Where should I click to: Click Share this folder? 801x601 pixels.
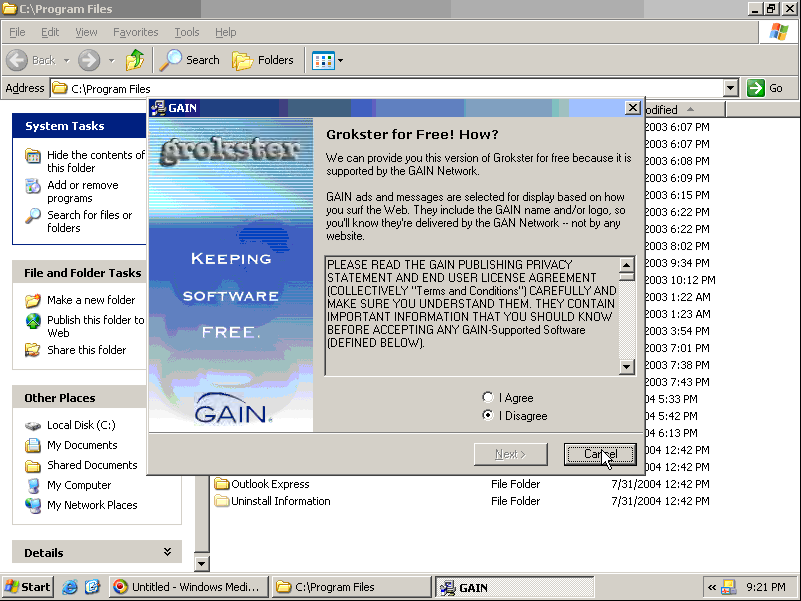click(86, 350)
